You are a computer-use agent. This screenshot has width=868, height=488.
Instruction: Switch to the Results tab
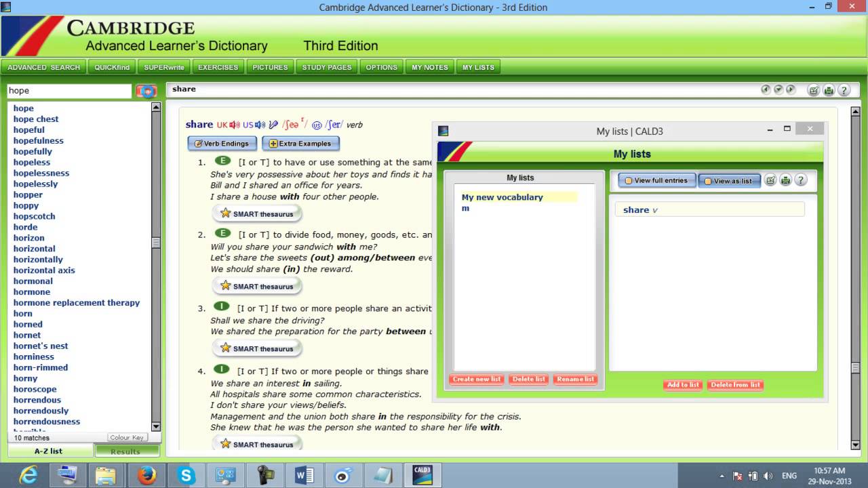click(x=126, y=451)
